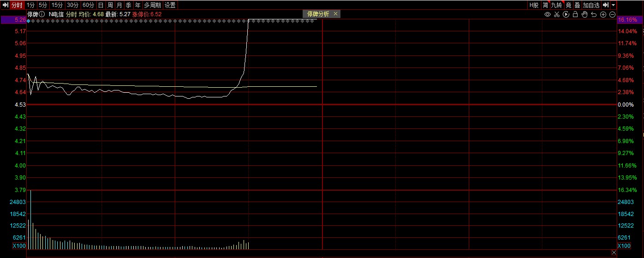This screenshot has height=258, width=644.
Task: Click the highlighted 5.26 price label
Action: (x=13, y=20)
